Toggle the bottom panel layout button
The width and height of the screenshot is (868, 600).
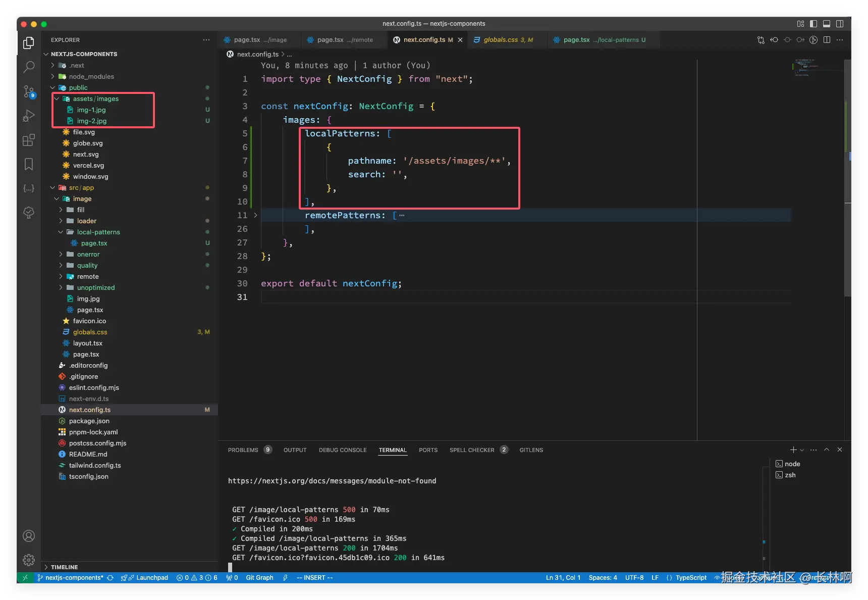[827, 24]
